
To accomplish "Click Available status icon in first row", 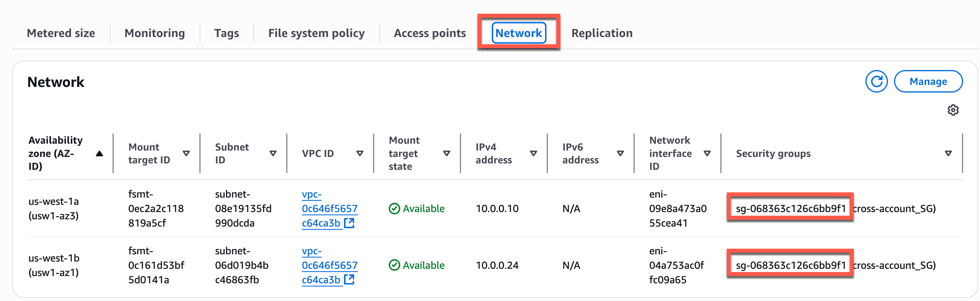I will [394, 208].
